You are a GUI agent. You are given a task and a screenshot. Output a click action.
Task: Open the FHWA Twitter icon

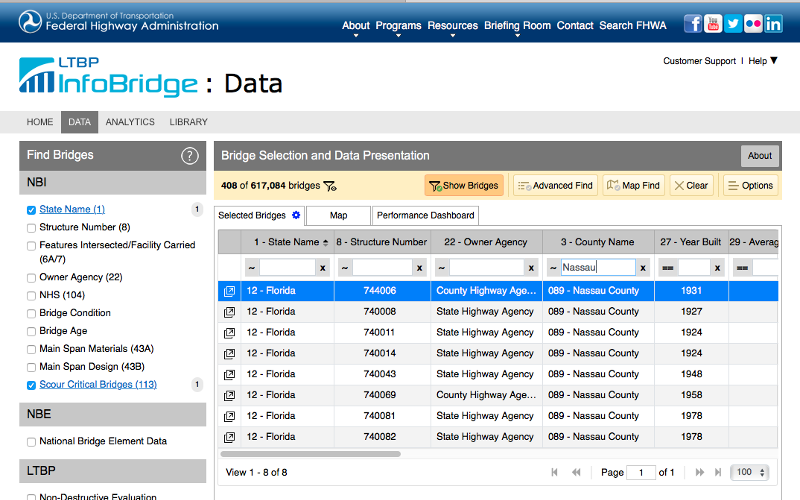[733, 24]
